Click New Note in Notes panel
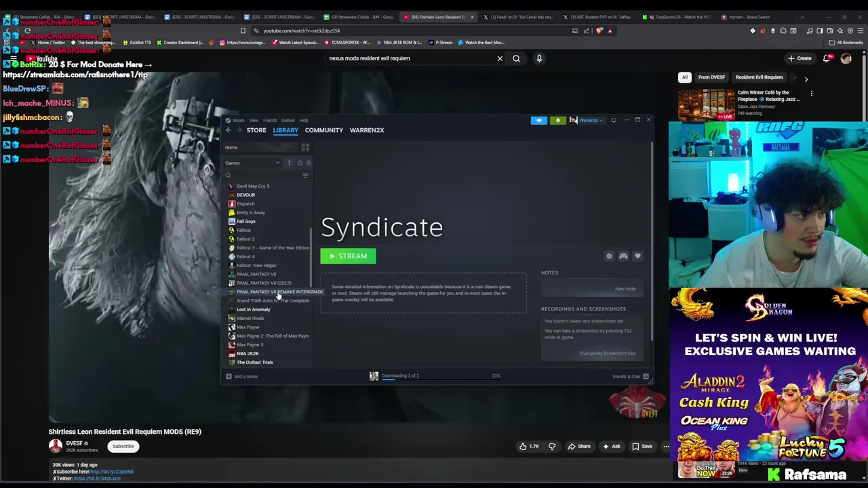 pyautogui.click(x=625, y=289)
